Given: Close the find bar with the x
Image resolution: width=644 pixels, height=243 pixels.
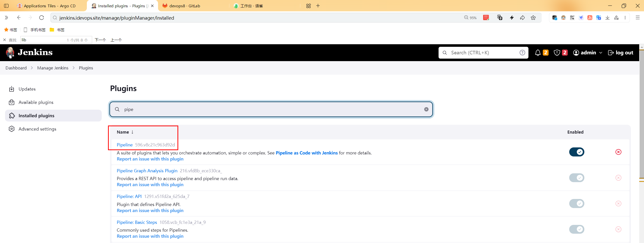Looking at the screenshot, I should click(x=5, y=40).
